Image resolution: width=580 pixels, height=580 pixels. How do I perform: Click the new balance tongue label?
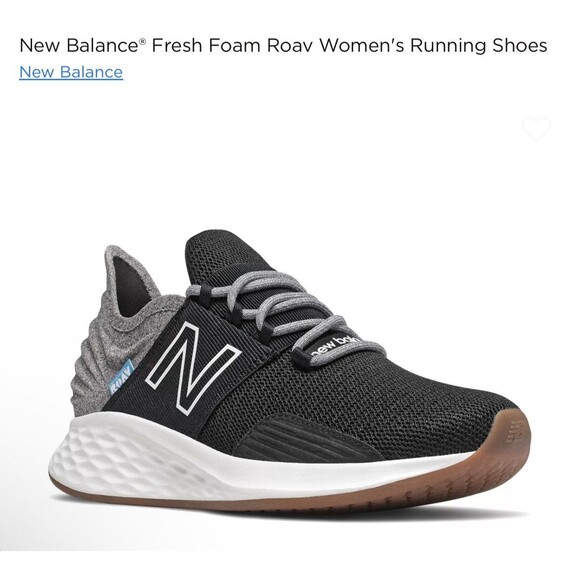[335, 347]
